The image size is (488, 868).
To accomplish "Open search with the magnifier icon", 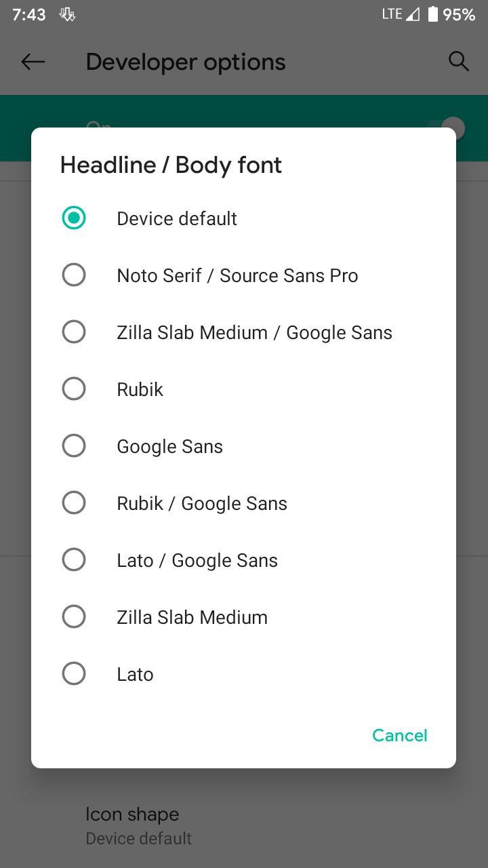I will (459, 62).
